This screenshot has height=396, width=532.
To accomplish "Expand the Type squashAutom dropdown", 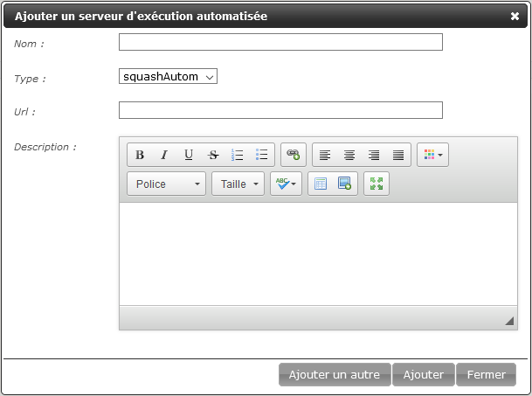I will point(168,77).
